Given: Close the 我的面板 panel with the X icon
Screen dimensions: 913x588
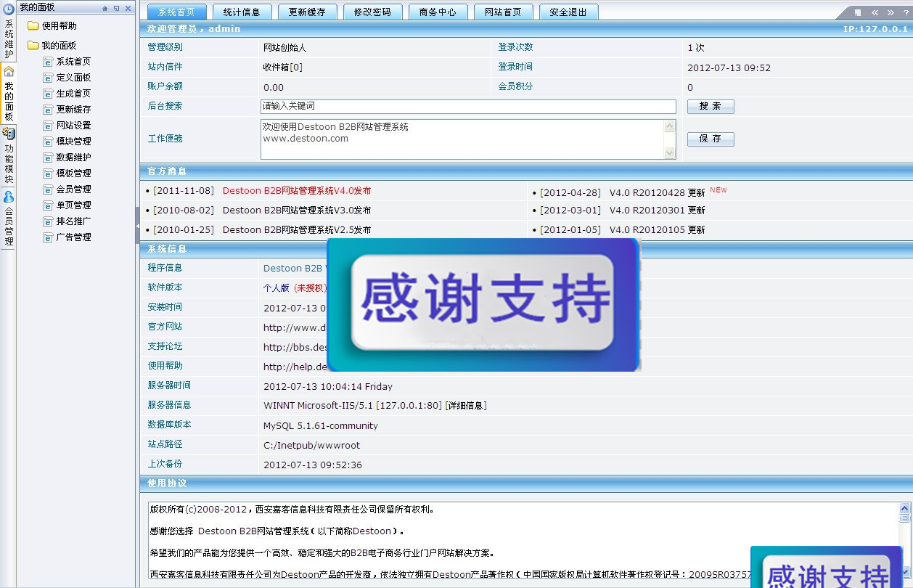Looking at the screenshot, I should pos(128,8).
